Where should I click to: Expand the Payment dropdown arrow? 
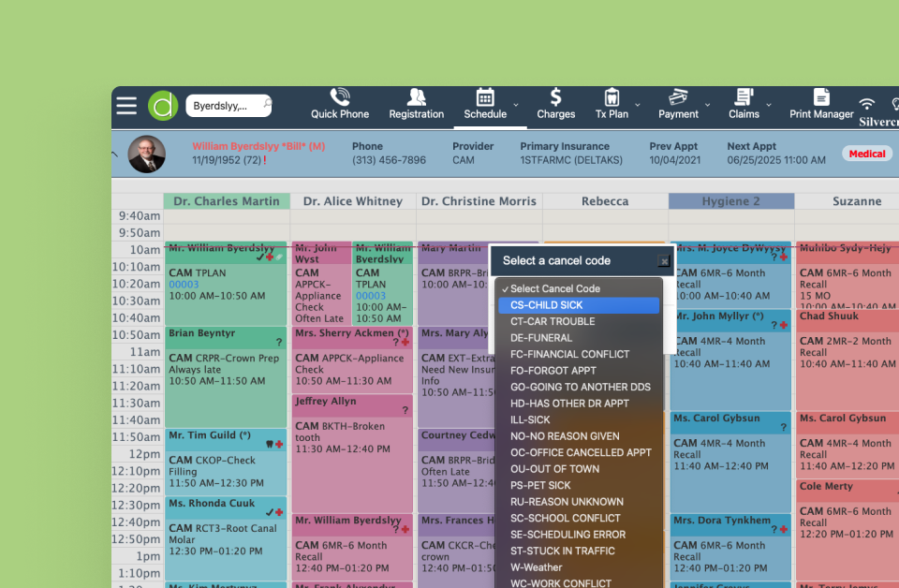[x=708, y=105]
